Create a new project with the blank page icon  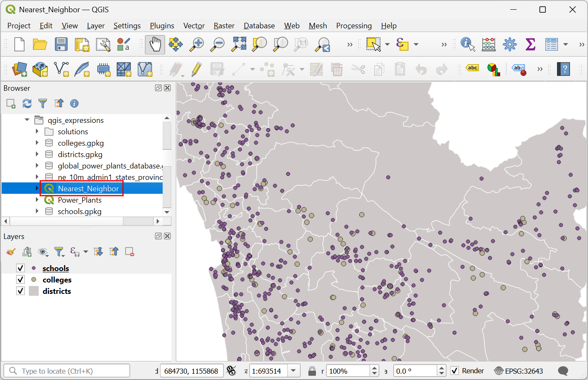click(x=19, y=44)
